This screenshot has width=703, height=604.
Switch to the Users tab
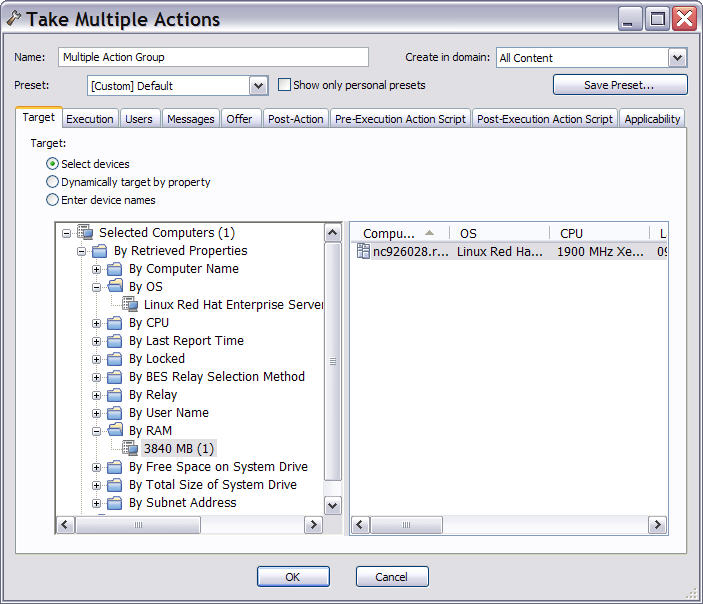tap(139, 119)
